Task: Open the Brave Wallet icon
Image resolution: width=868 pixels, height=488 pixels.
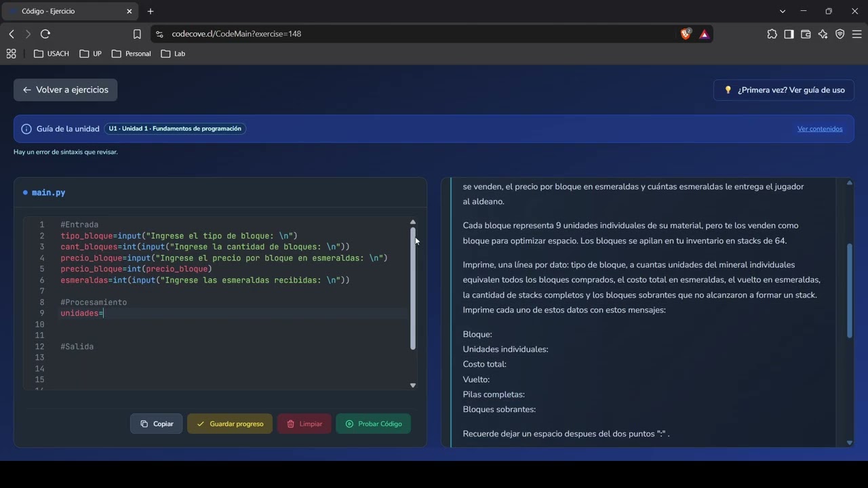Action: pyautogui.click(x=806, y=34)
